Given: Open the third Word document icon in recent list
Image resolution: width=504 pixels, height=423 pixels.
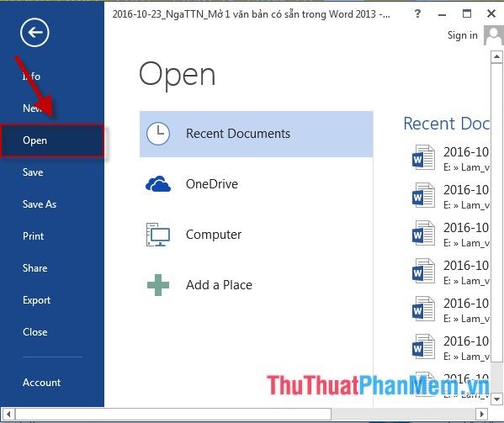Looking at the screenshot, I should pyautogui.click(x=423, y=233).
